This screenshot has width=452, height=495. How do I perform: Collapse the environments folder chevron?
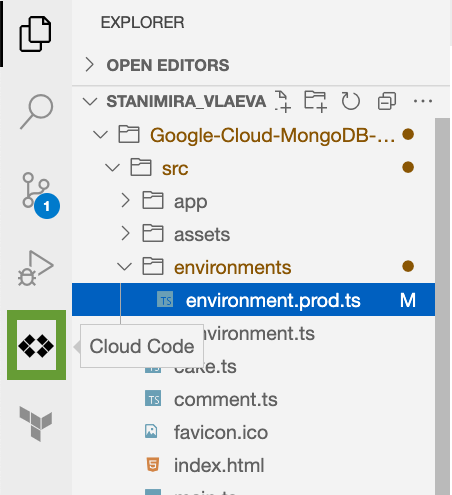[x=124, y=266]
